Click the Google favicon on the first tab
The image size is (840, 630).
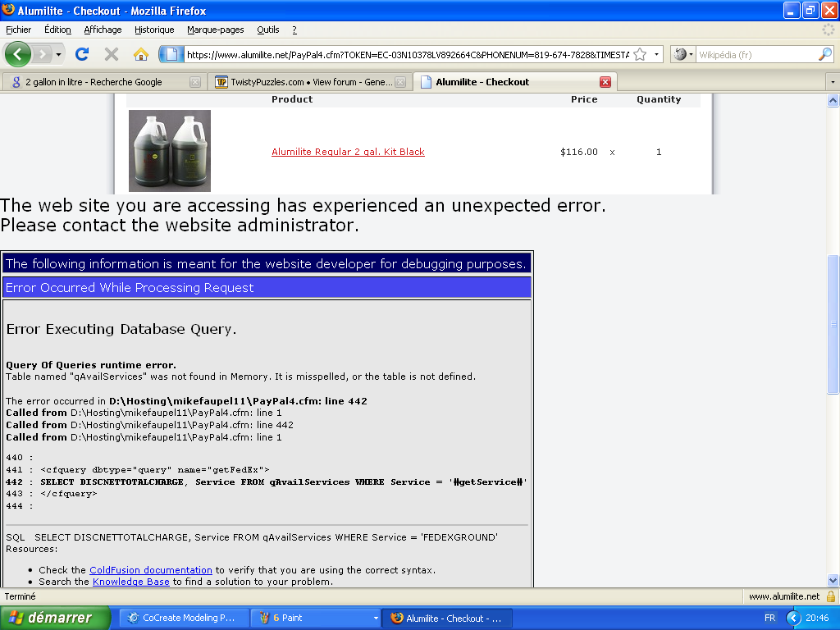click(x=16, y=82)
